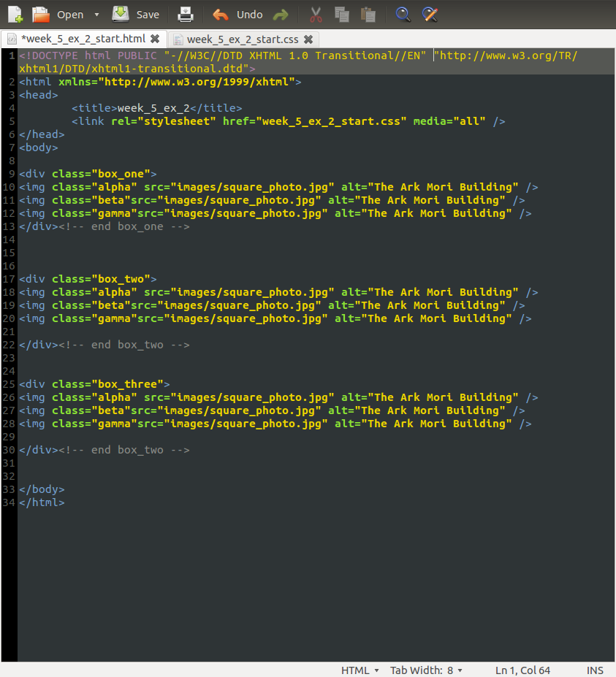
Task: Click the Open file button
Action: click(58, 15)
